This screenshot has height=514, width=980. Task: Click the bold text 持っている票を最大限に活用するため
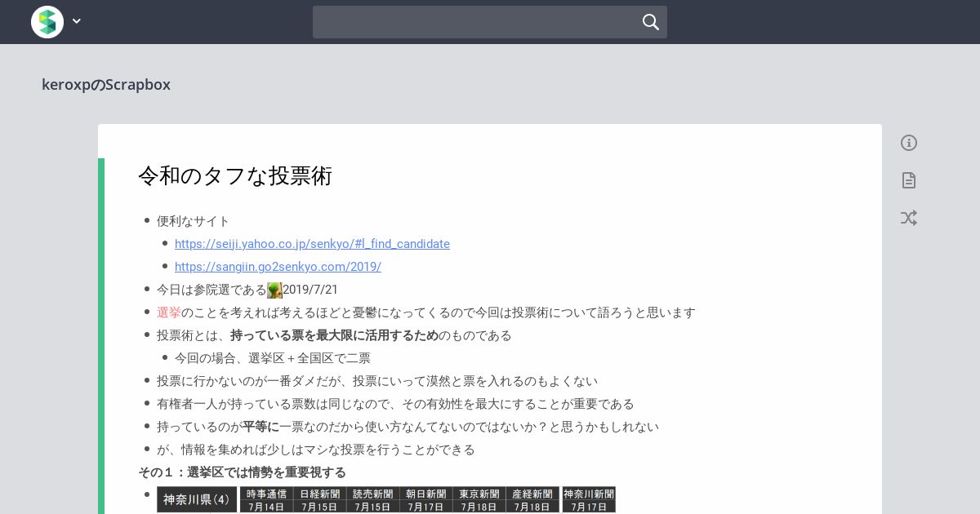point(334,335)
